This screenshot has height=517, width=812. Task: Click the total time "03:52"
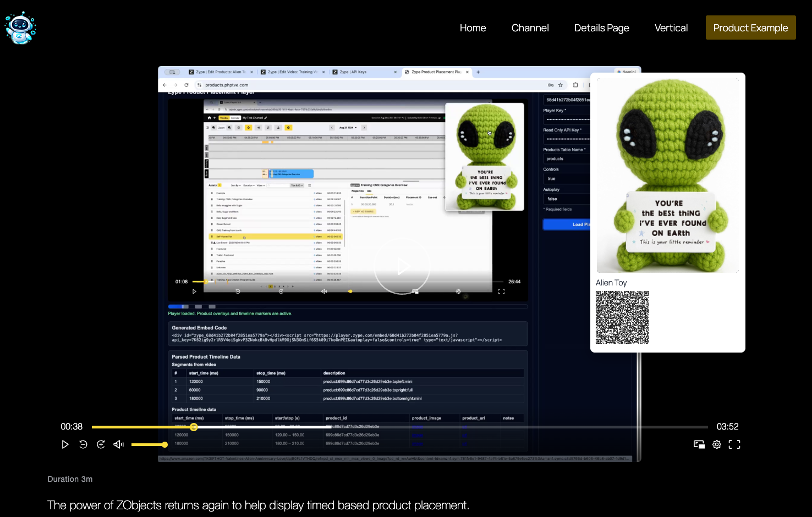click(727, 427)
